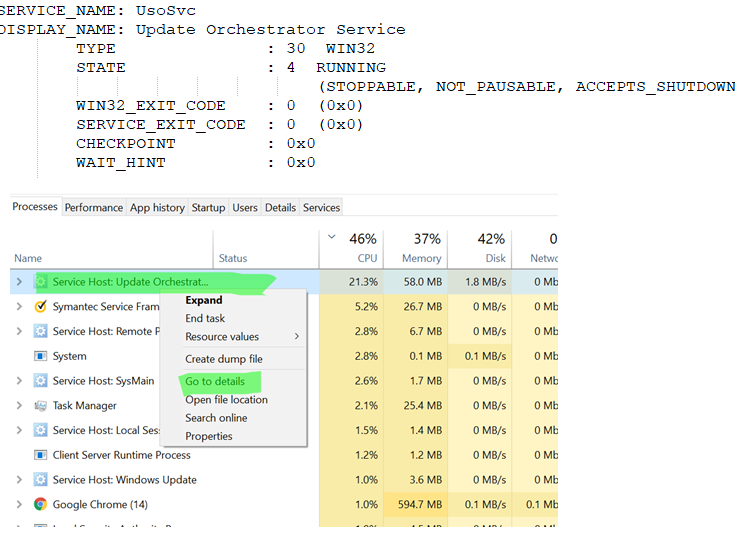Click the 21.3% CPU value
736x536 pixels.
click(363, 282)
